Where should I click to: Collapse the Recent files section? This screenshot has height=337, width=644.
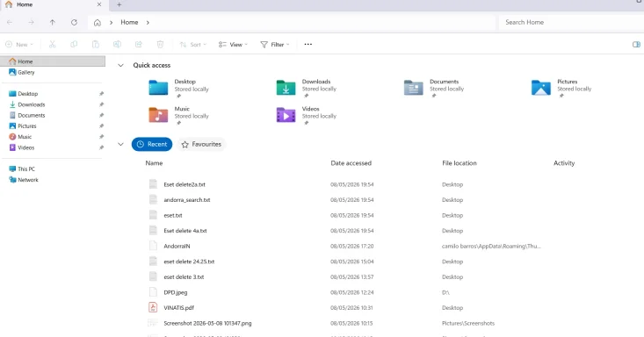tap(120, 144)
